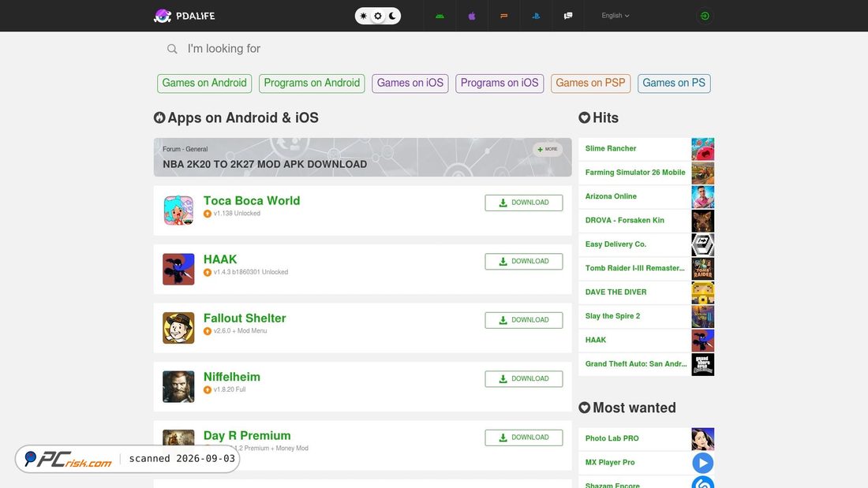868x488 pixels.
Task: Open Easy Delivery Co. in Hits
Action: point(615,244)
